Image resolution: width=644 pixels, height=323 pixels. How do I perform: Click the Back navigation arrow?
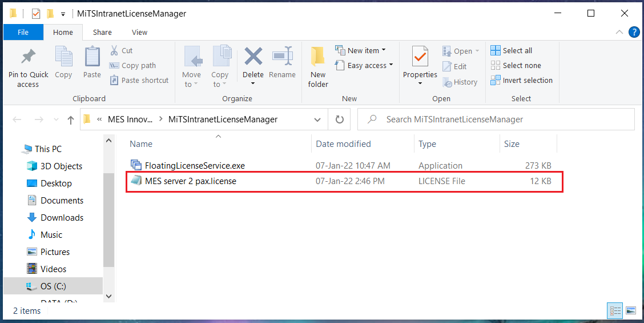click(x=17, y=119)
